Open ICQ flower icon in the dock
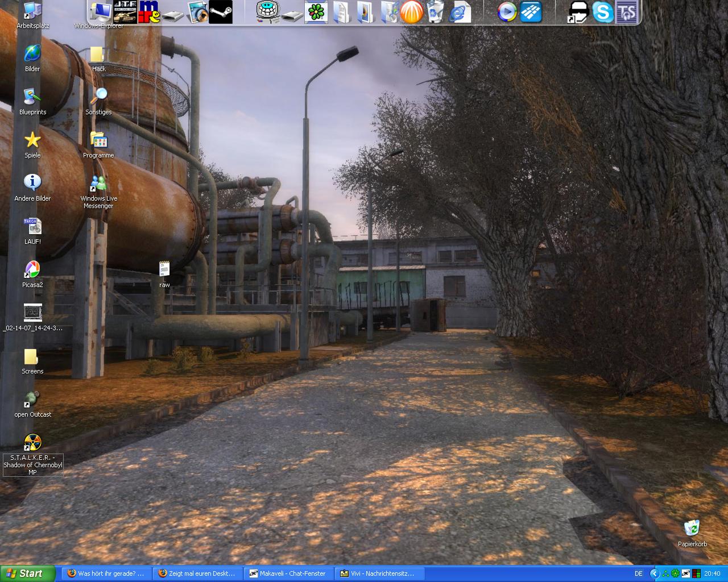 (316, 12)
